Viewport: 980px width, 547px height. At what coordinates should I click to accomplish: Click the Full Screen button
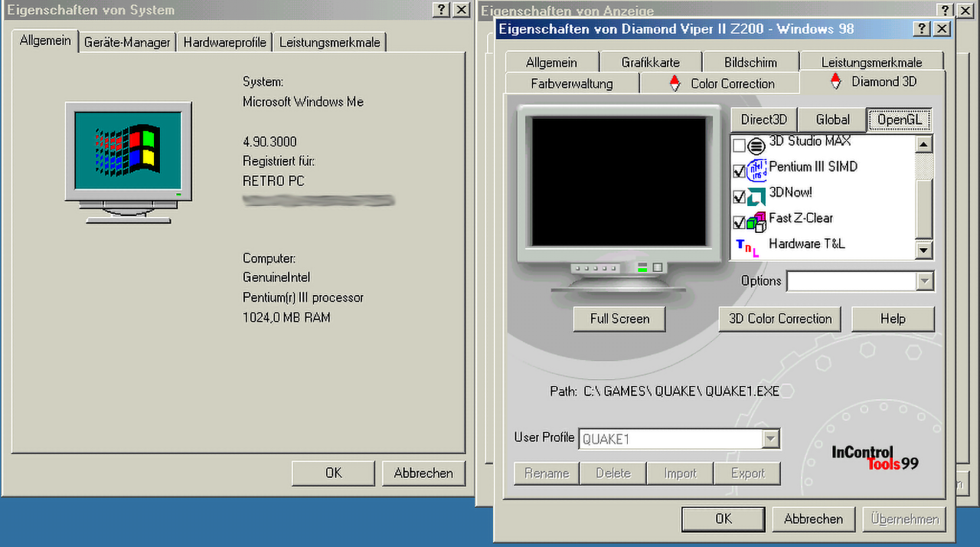click(619, 319)
